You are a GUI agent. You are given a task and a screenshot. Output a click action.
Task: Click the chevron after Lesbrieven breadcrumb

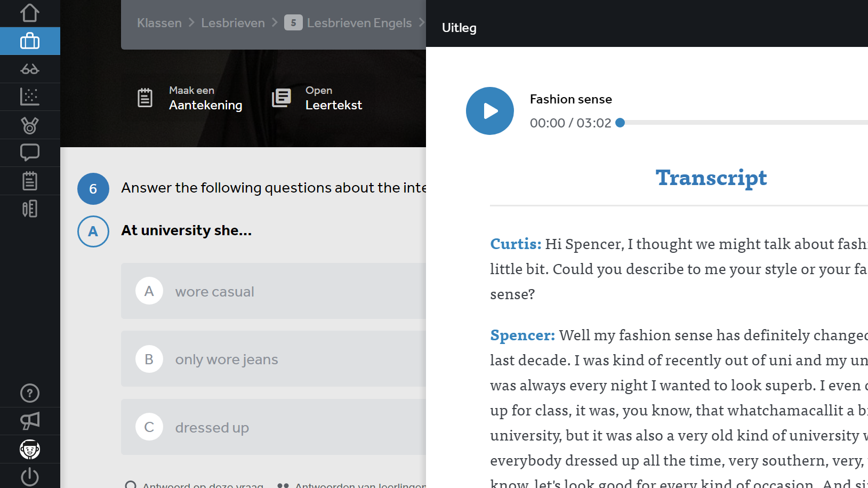tap(275, 22)
